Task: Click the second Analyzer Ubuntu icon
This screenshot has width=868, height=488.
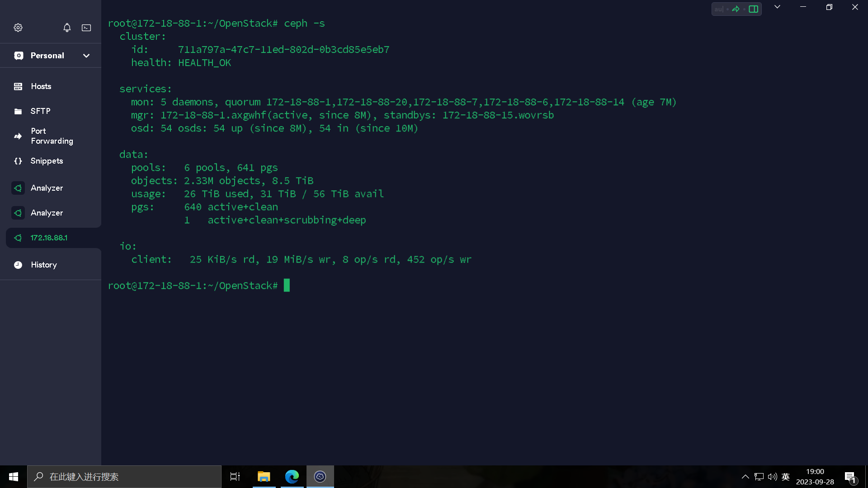Action: 18,213
